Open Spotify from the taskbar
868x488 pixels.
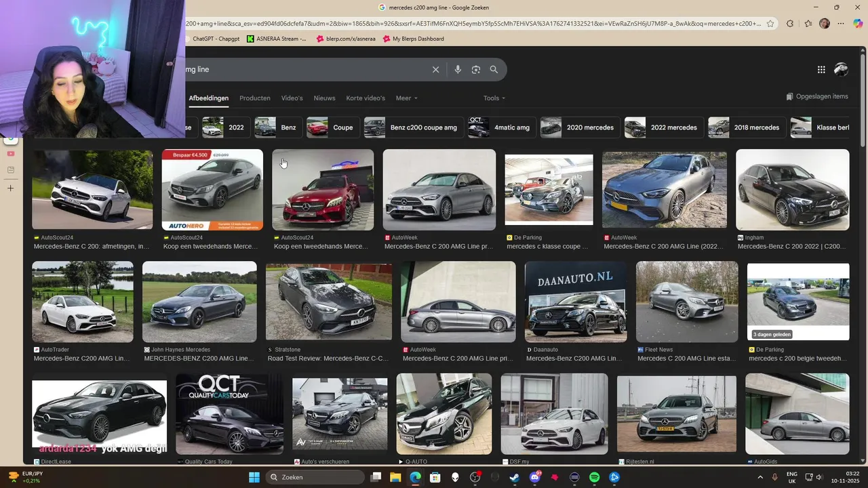coord(594,477)
